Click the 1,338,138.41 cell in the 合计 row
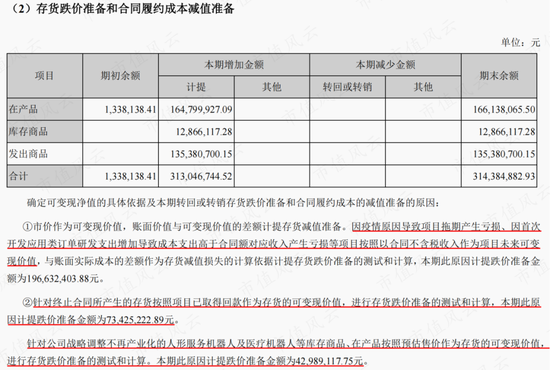This screenshot has height=370, width=550. pos(130,176)
